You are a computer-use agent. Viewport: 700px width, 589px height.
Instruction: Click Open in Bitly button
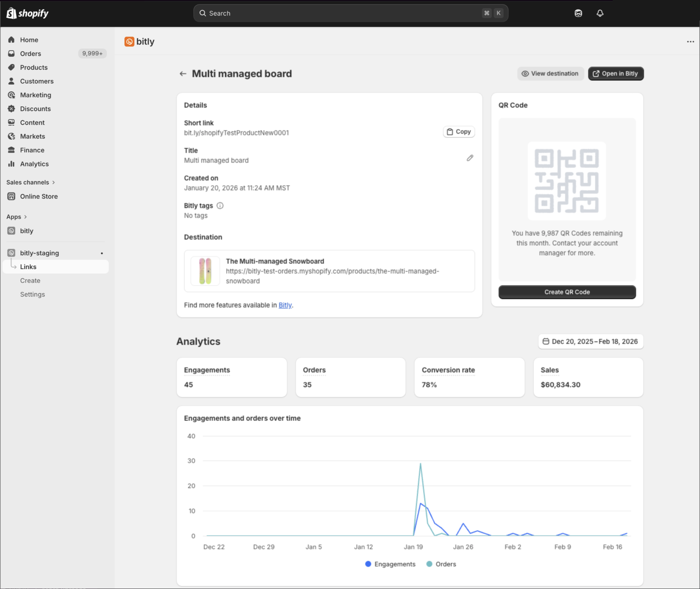[615, 74]
